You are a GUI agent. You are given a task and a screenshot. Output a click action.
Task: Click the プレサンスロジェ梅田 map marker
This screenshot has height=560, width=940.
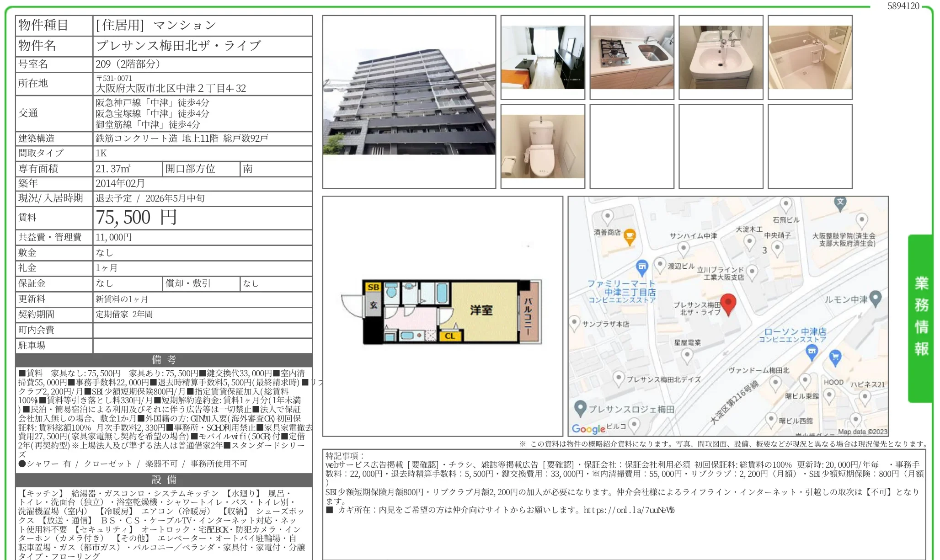pos(580,408)
